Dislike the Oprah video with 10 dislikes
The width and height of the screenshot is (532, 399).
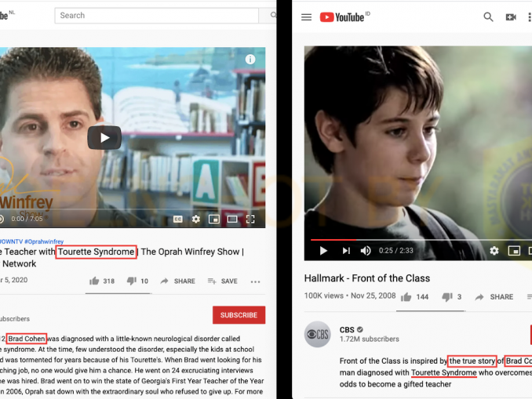click(137, 281)
